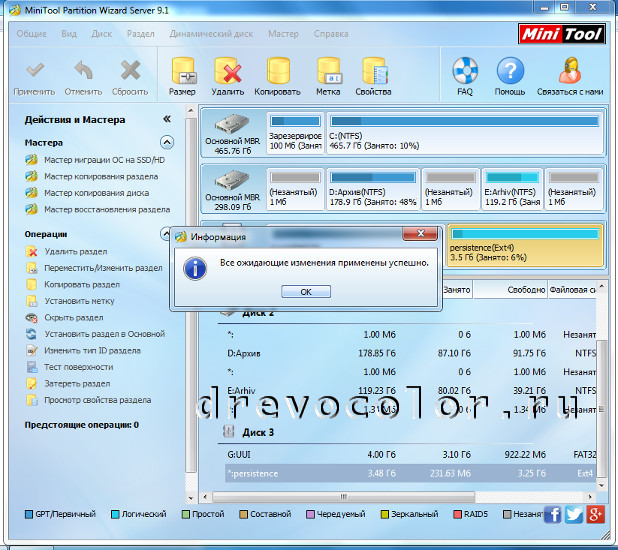Click the Удалить (Delete) partition toolbar icon
Screen dimensions: 618x550
pos(228,71)
